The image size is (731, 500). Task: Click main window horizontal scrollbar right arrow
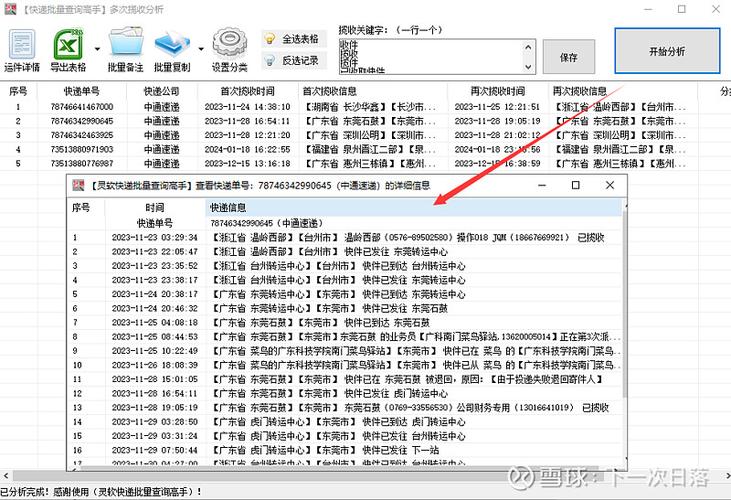(x=726, y=476)
